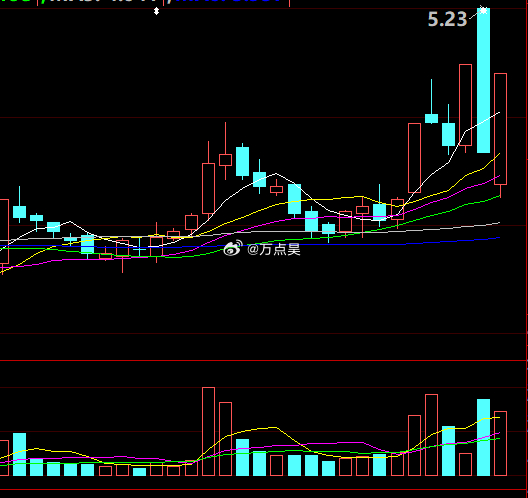Click the vertical resize arrow cursor marker
Viewport: 528px width, 498px height.
click(x=156, y=12)
